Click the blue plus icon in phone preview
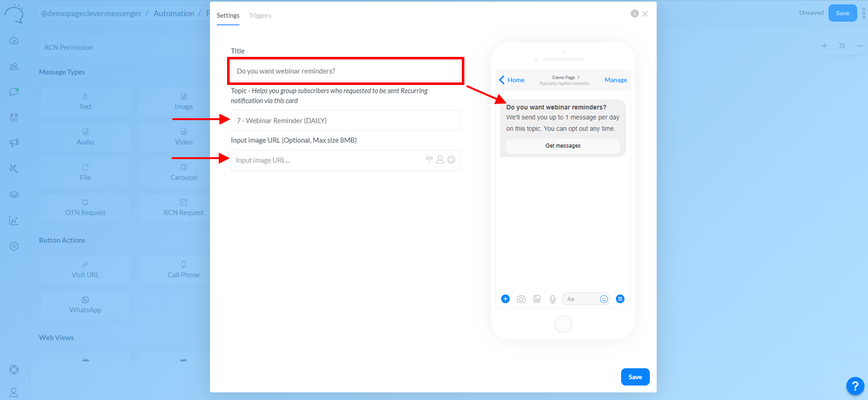Screen dimensions: 868x400 pos(505,298)
